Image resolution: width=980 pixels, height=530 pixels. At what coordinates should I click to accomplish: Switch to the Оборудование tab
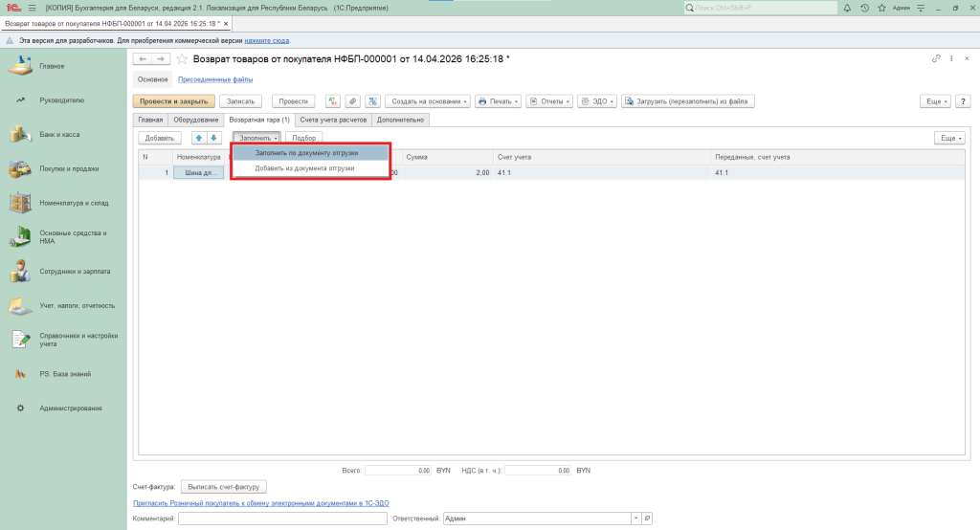coord(195,120)
